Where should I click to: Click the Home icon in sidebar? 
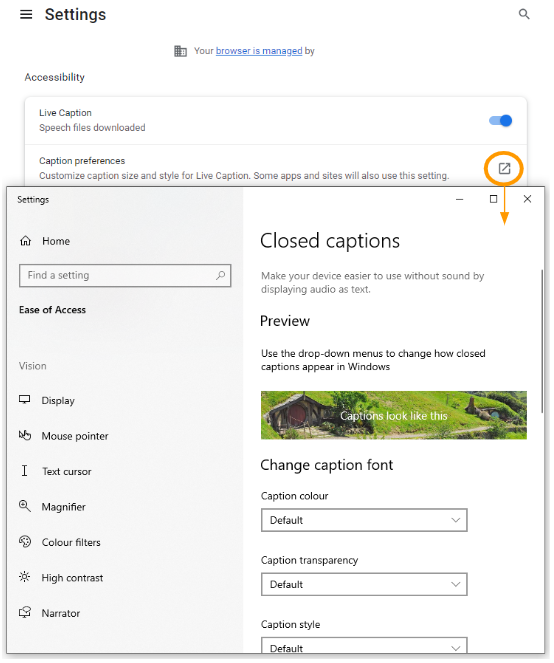point(25,241)
